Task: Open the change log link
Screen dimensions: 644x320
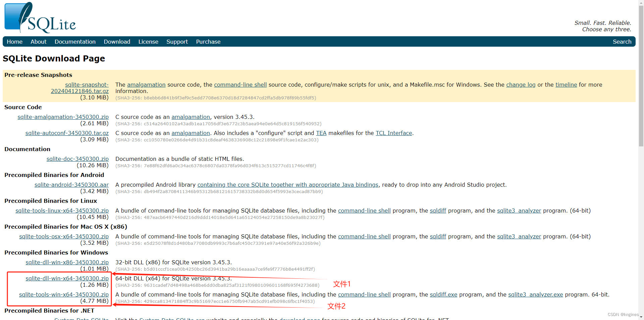Action: [x=521, y=85]
